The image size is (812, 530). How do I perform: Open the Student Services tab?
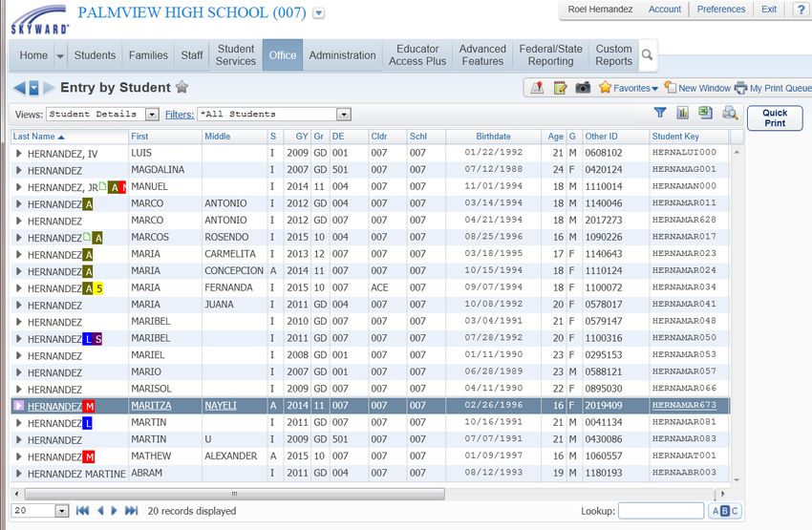(236, 54)
